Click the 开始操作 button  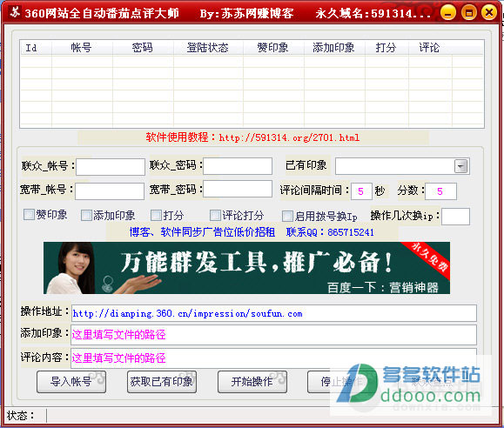point(252,382)
